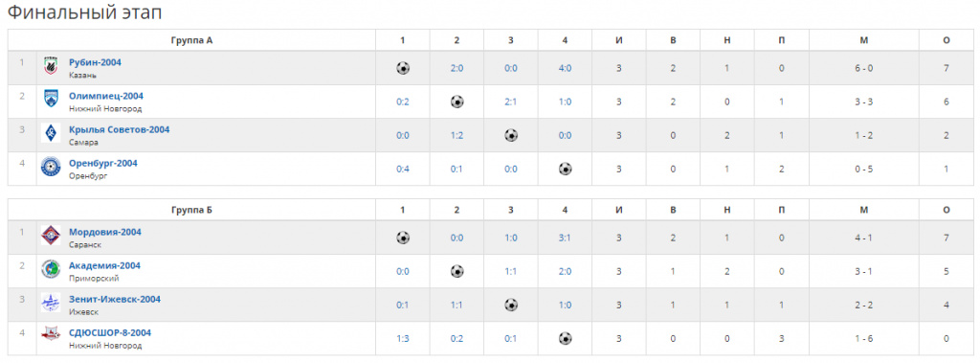Image resolution: width=980 pixels, height=363 pixels.
Task: Click the soccer ball in СДЮСШОР-8-2004 row
Action: coord(565,338)
